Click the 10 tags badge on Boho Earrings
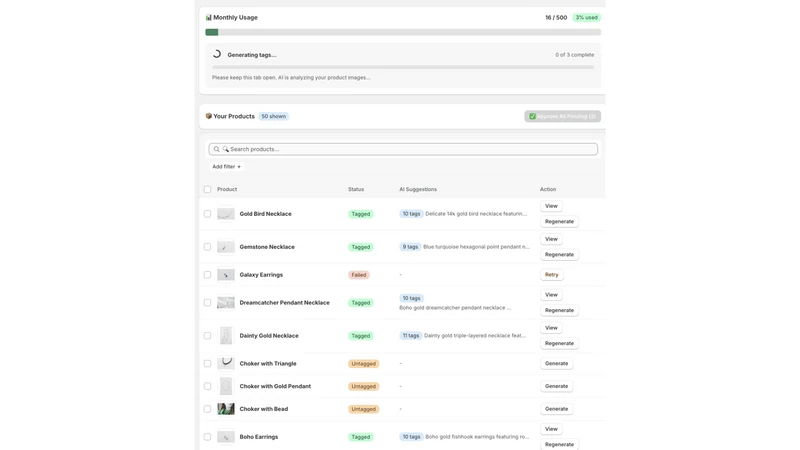This screenshot has width=800, height=450. tap(411, 437)
